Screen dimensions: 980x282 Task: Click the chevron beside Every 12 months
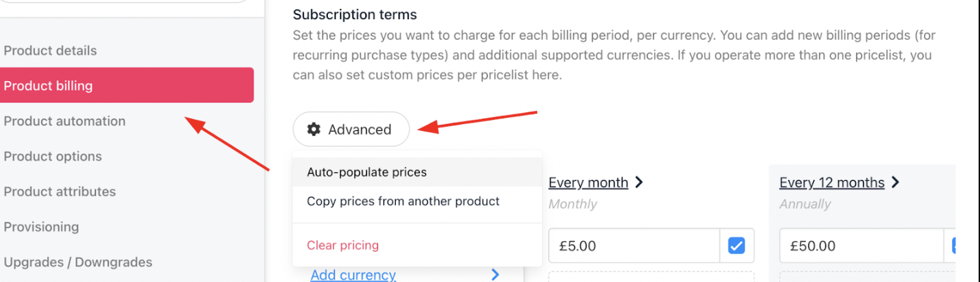(895, 182)
